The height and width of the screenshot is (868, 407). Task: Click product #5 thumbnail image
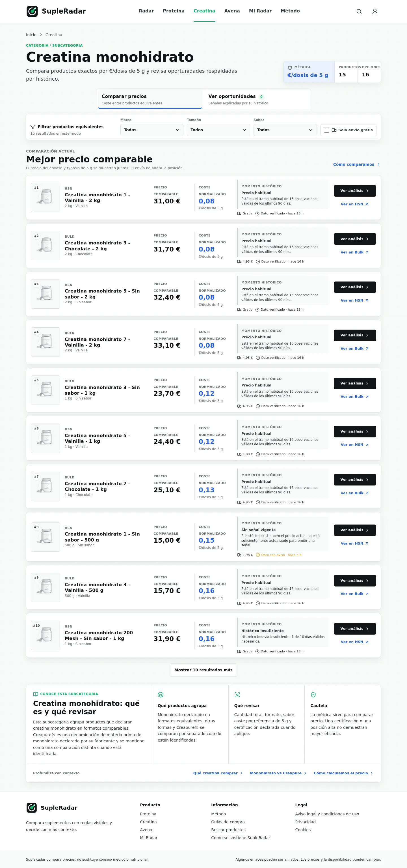46,390
